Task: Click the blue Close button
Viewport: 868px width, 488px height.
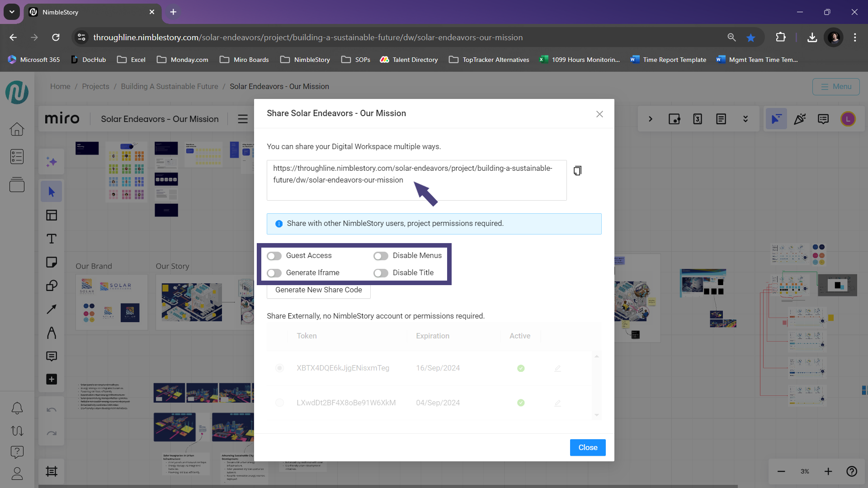Action: [x=587, y=447]
